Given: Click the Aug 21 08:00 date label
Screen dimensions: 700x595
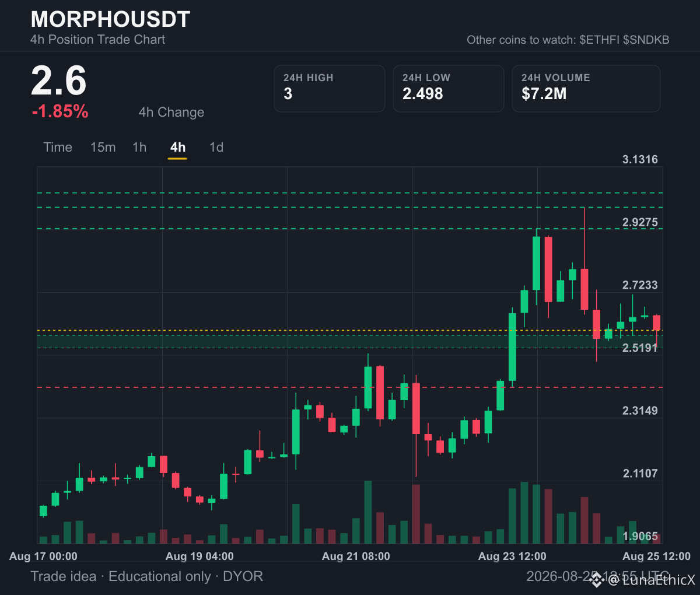Looking at the screenshot, I should (356, 556).
